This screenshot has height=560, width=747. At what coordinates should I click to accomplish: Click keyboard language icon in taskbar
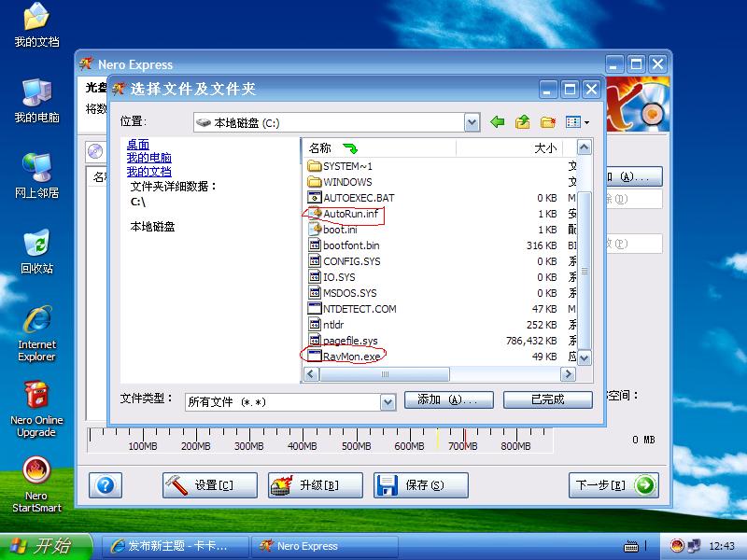(631, 546)
